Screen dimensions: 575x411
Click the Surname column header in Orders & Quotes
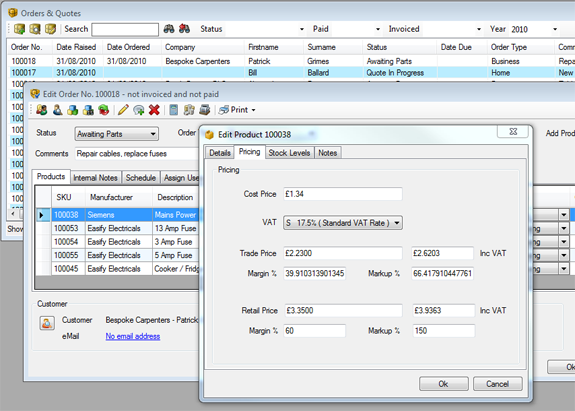[x=333, y=47]
